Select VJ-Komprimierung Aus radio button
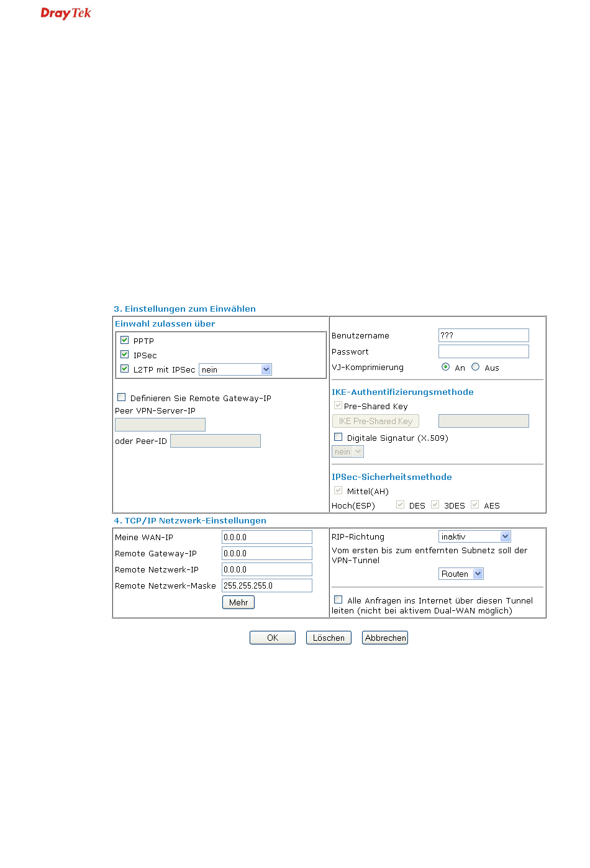Screen dimensions: 590x868 475,367
